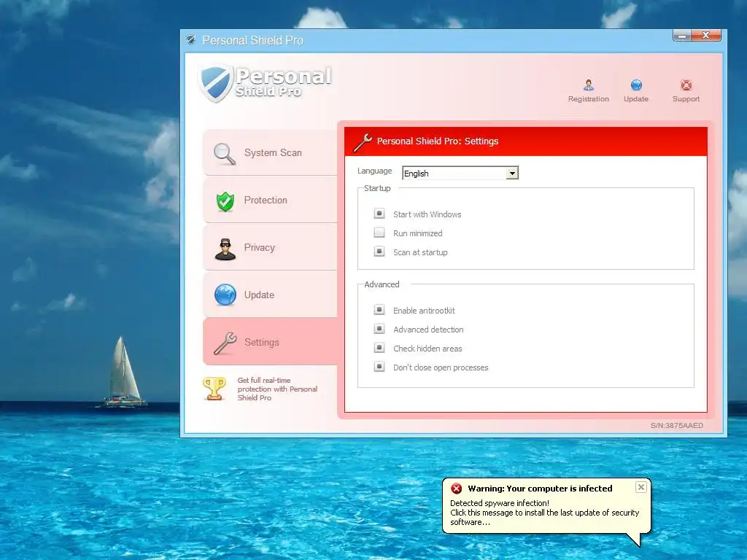Click the Update label in top toolbar
The width and height of the screenshot is (747, 560).
pos(636,99)
